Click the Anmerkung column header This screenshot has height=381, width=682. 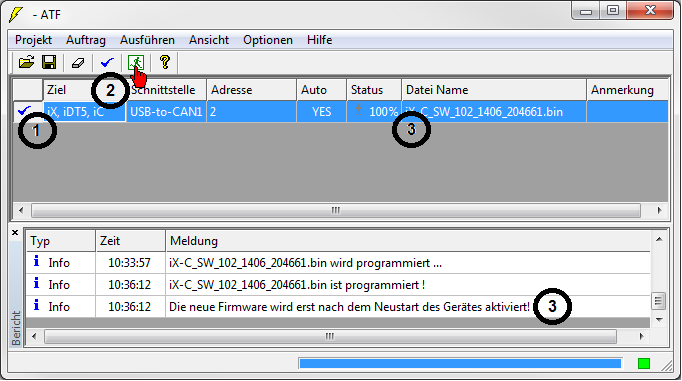coord(627,90)
